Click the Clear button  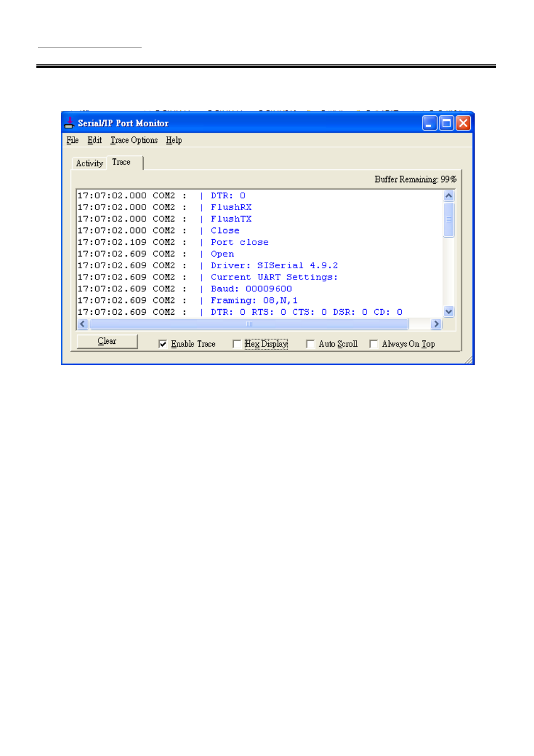(x=107, y=341)
